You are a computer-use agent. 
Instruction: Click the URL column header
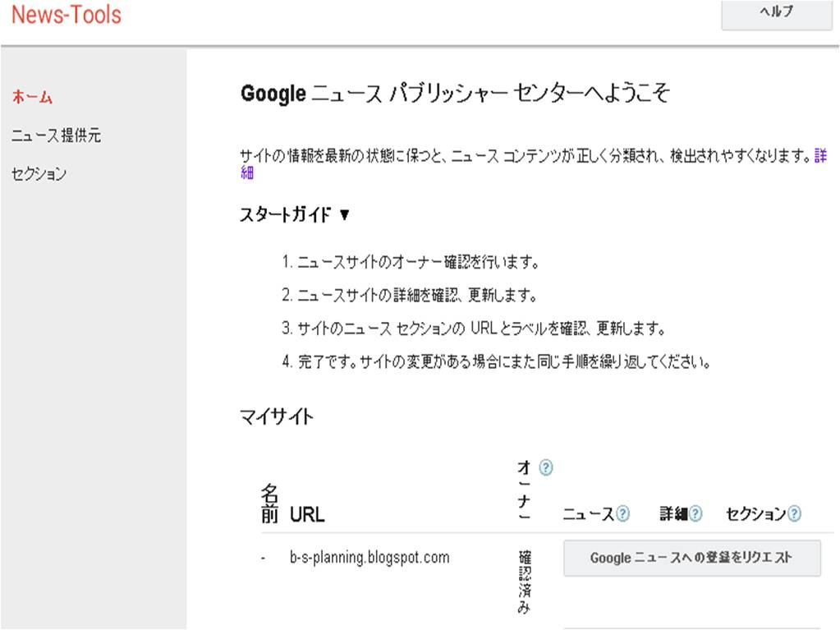[307, 514]
